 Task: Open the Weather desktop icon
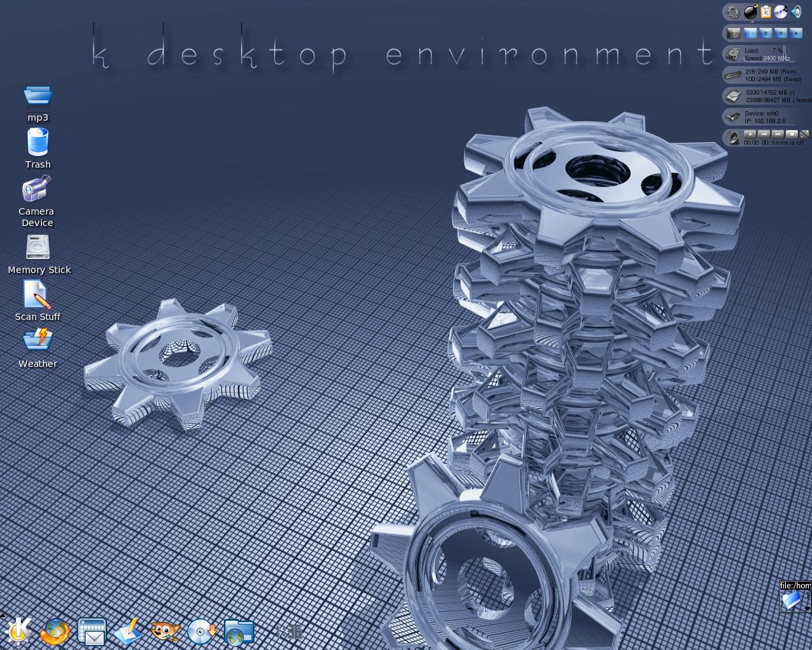click(38, 340)
